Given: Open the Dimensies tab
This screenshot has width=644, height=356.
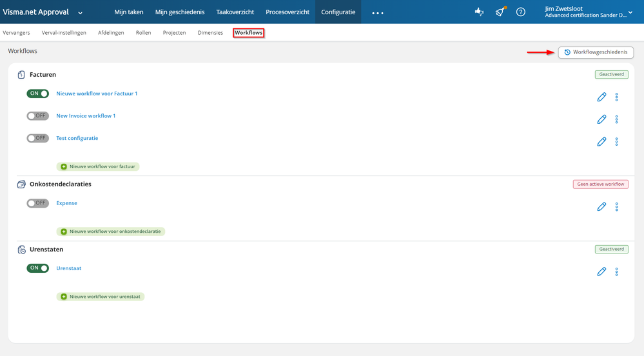Looking at the screenshot, I should pos(210,33).
